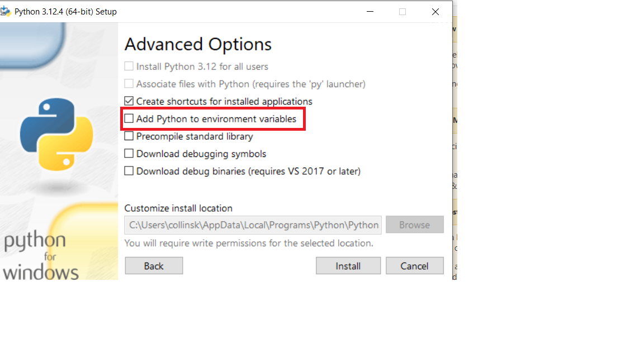Go Back to the previous setup page
This screenshot has height=362, width=644.
154,266
